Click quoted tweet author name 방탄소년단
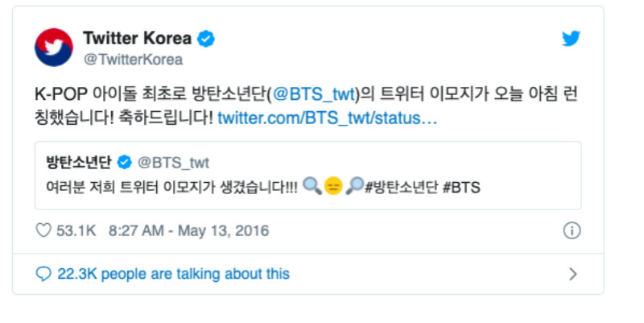 tap(78, 162)
